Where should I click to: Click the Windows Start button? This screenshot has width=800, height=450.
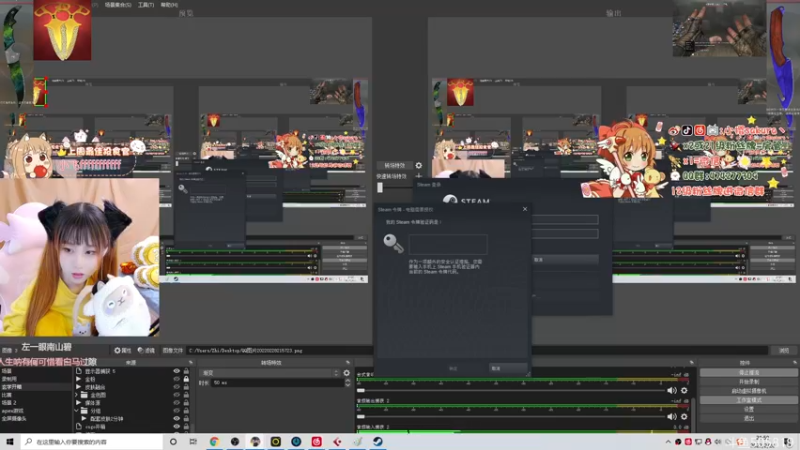click(x=10, y=442)
